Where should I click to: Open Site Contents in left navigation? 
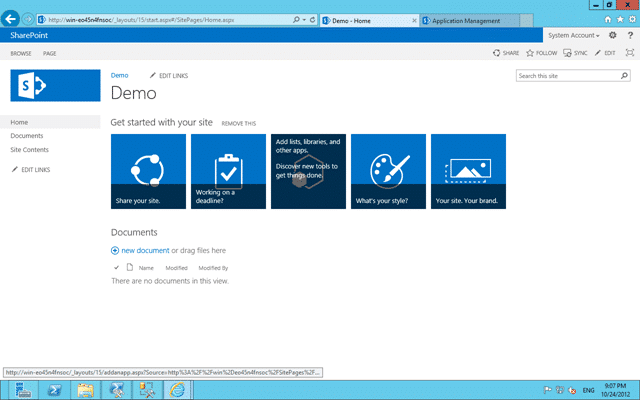pyautogui.click(x=29, y=150)
